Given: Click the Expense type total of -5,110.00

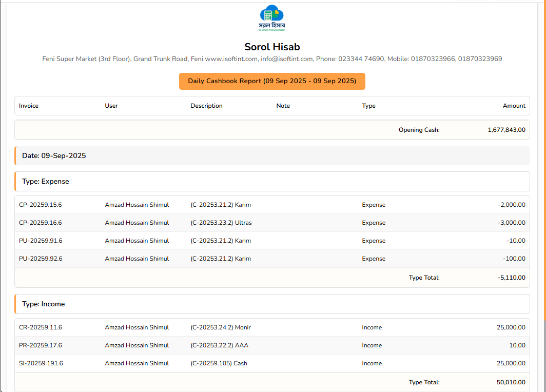Looking at the screenshot, I should [x=511, y=278].
